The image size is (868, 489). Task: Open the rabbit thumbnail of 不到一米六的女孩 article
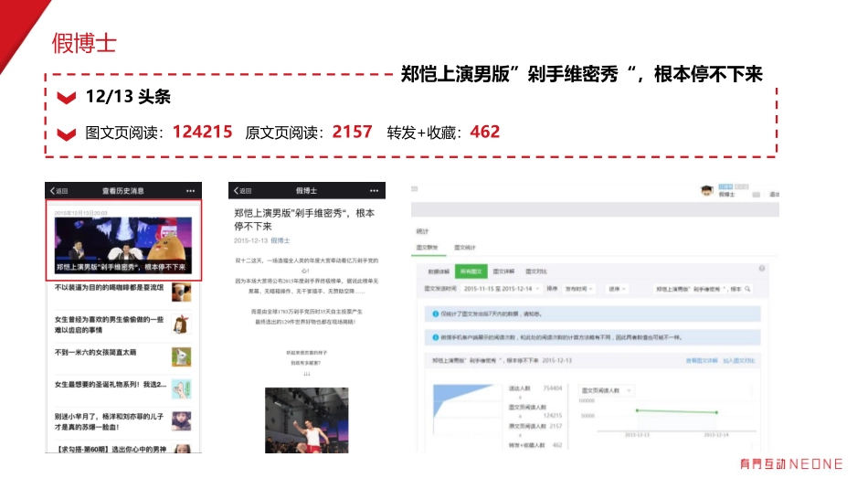click(x=181, y=357)
